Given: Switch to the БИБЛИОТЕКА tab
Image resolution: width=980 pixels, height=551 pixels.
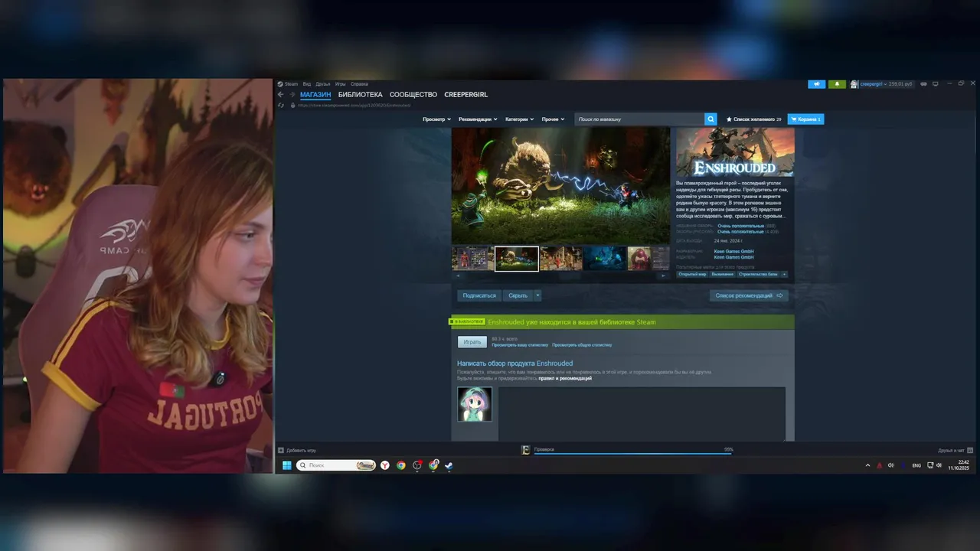Looking at the screenshot, I should [x=360, y=95].
